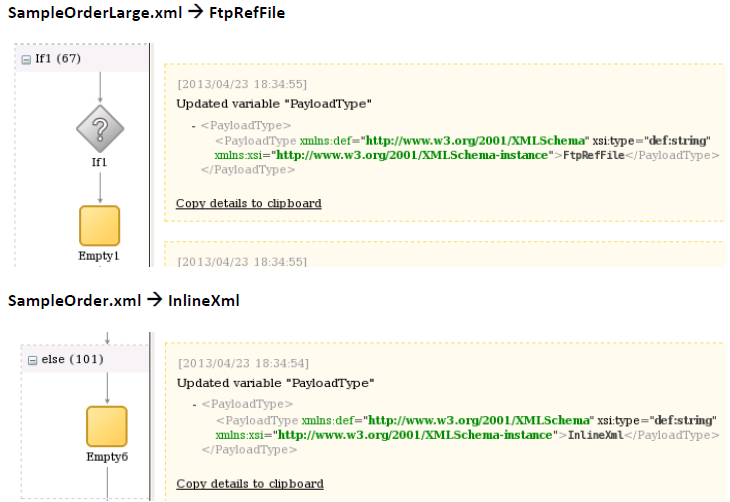Collapse PayloadType XML node in InlineXml panel
This screenshot has width=730, height=502.
coord(194,406)
